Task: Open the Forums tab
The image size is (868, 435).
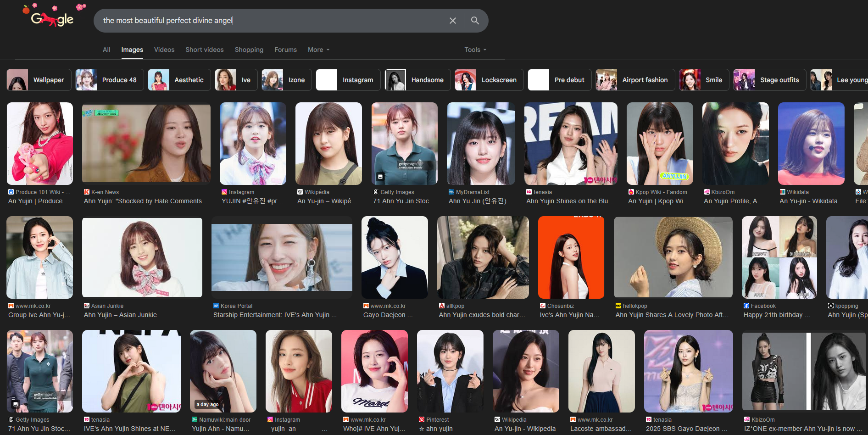Action: tap(285, 50)
